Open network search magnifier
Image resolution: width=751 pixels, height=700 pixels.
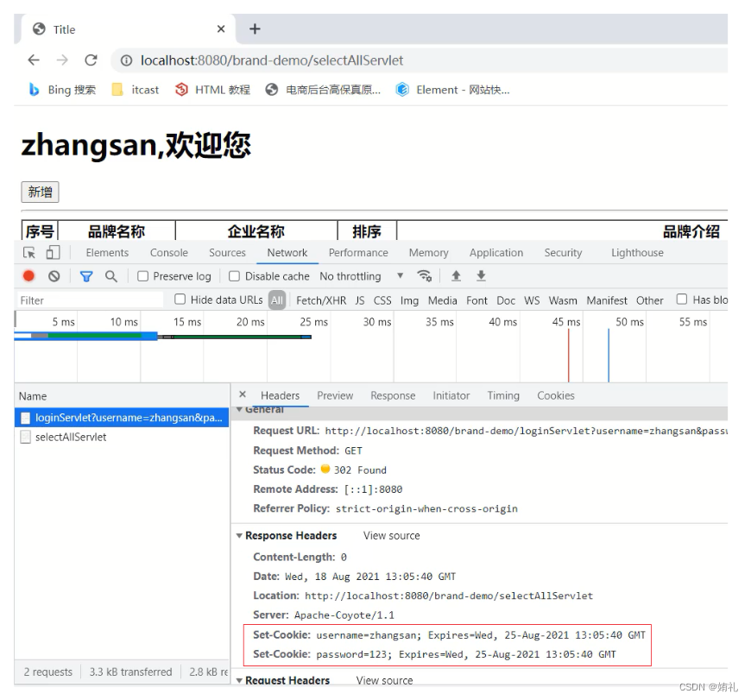coord(111,276)
